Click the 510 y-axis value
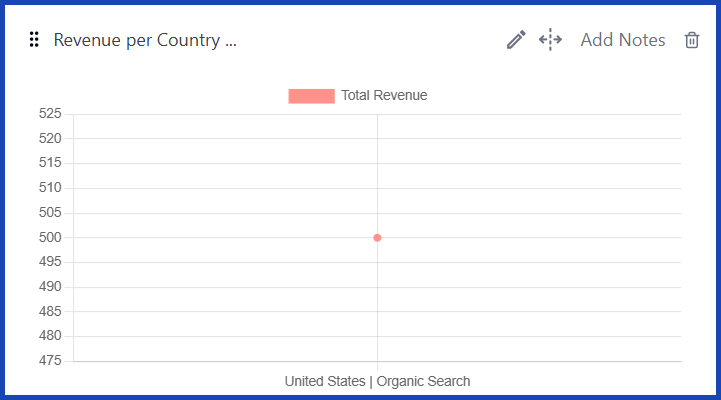The image size is (721, 400). coord(50,188)
